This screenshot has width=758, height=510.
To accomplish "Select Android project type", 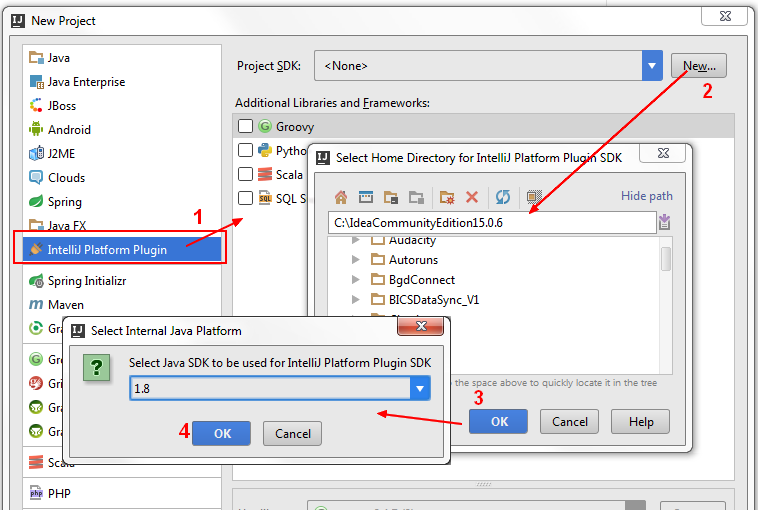I will pyautogui.click(x=122, y=130).
